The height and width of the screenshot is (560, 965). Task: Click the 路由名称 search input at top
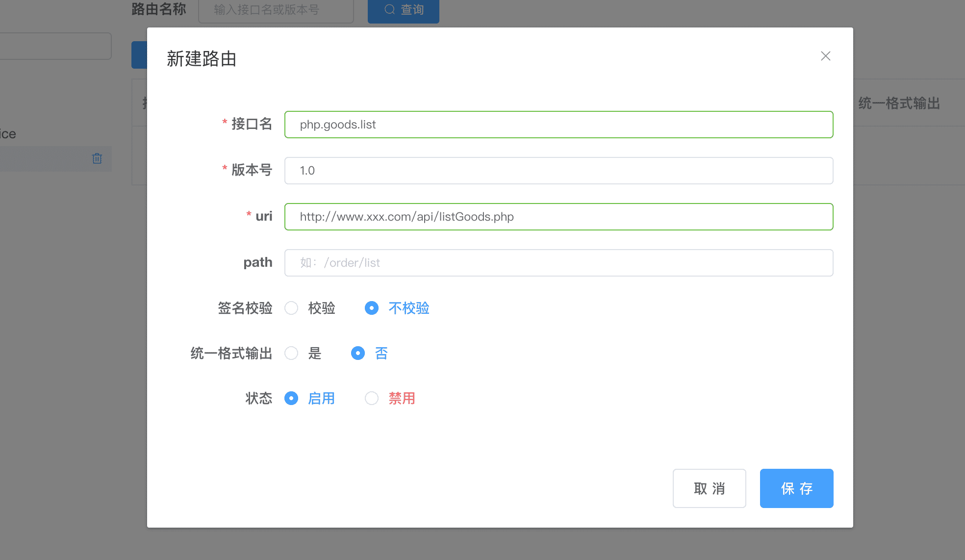pos(276,10)
